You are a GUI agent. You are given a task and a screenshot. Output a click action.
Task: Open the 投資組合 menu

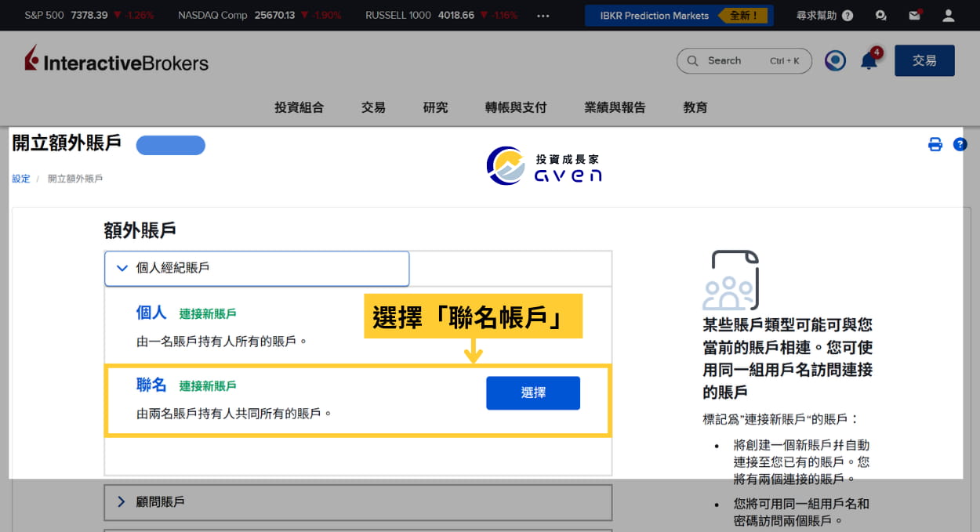pyautogui.click(x=299, y=107)
